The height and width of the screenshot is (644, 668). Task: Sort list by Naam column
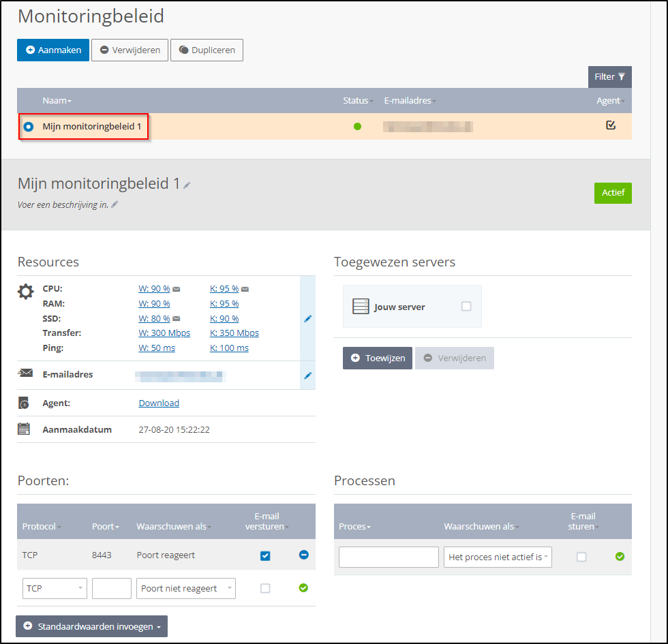point(57,101)
